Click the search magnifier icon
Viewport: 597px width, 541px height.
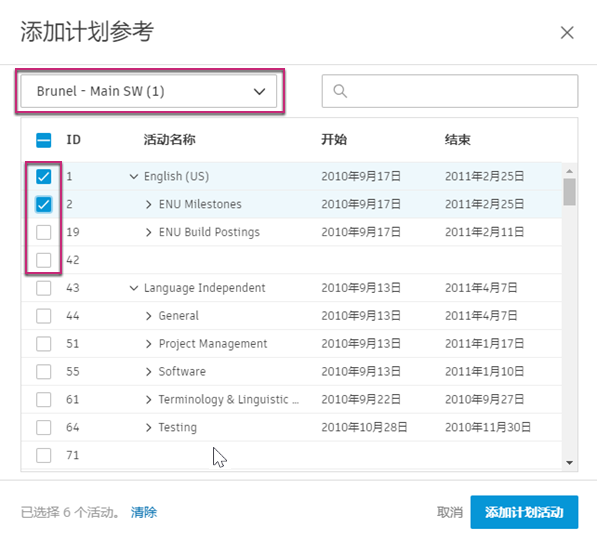point(340,91)
